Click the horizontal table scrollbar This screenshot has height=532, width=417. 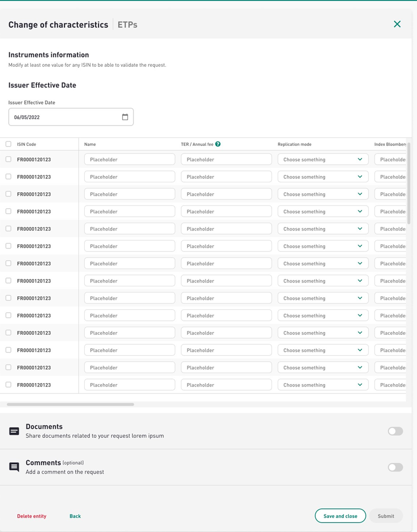click(x=70, y=404)
